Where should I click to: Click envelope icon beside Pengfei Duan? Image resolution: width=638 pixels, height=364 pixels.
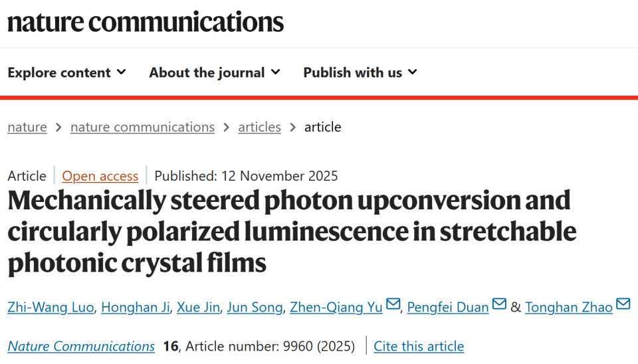pos(499,305)
